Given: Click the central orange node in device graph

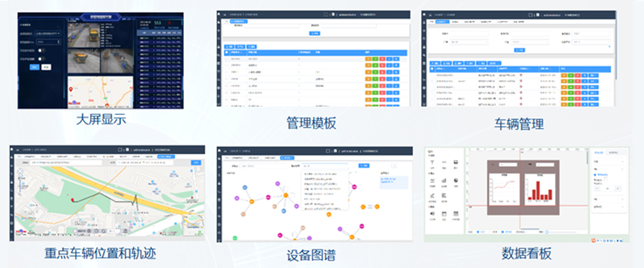Looking at the screenshot, I should pyautogui.click(x=286, y=195).
